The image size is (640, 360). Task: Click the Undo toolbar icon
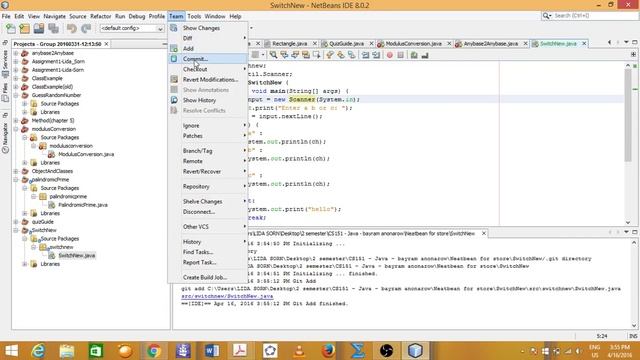[72, 29]
